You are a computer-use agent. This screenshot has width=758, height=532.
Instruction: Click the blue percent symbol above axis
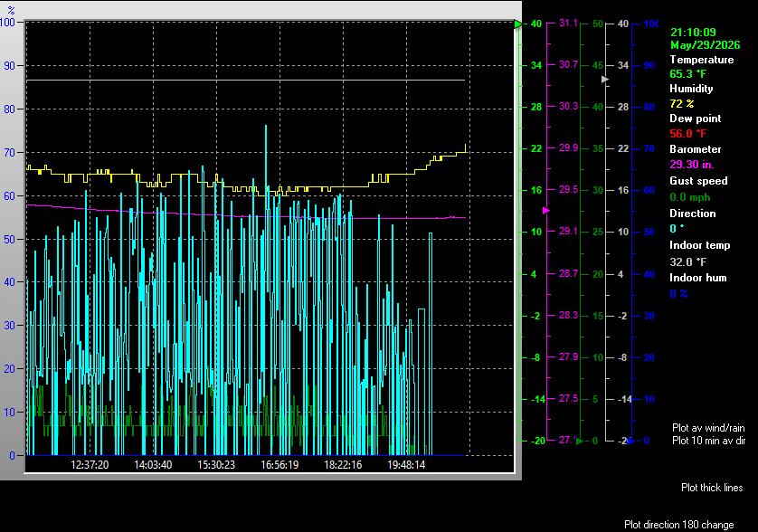(x=11, y=10)
